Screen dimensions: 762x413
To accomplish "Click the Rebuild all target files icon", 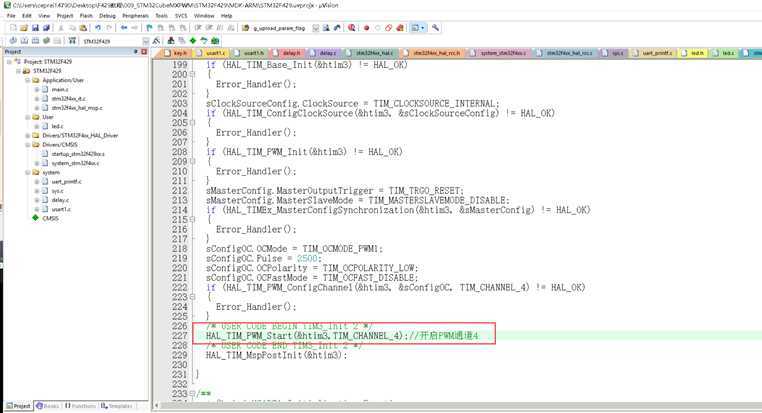I will [35, 41].
